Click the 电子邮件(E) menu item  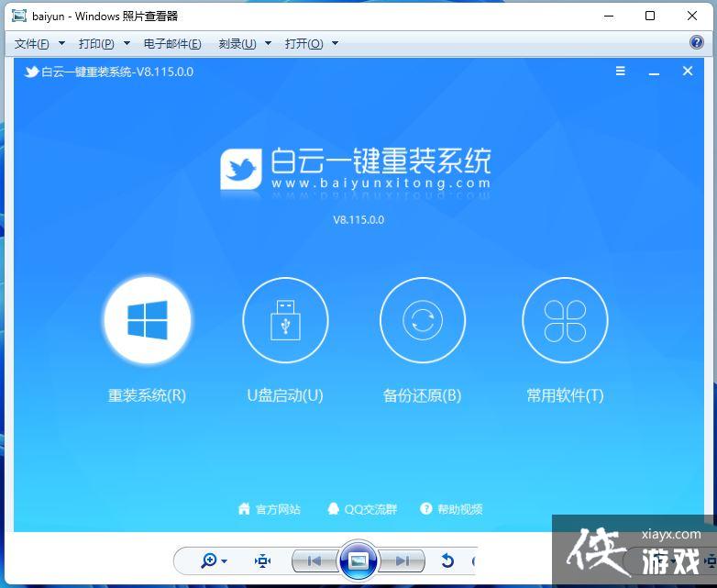point(172,43)
